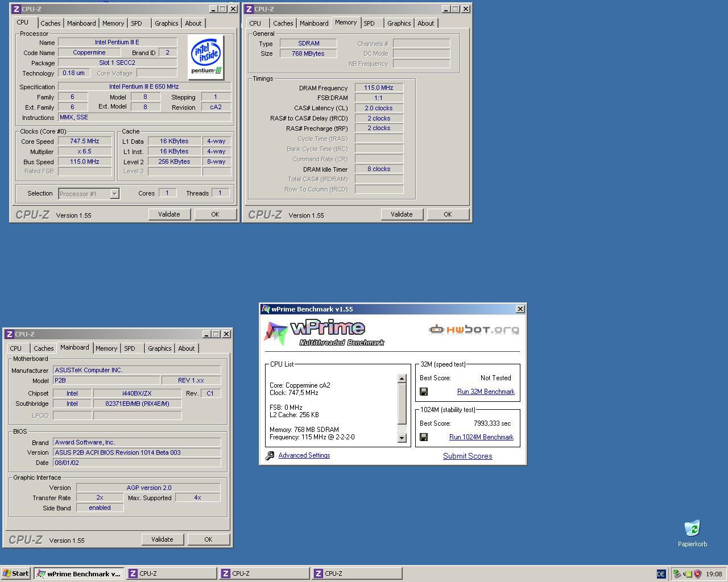Screen dimensions: 728x582
Task: Click the DRAM Frequency 115.0 MHz field
Action: 379,88
